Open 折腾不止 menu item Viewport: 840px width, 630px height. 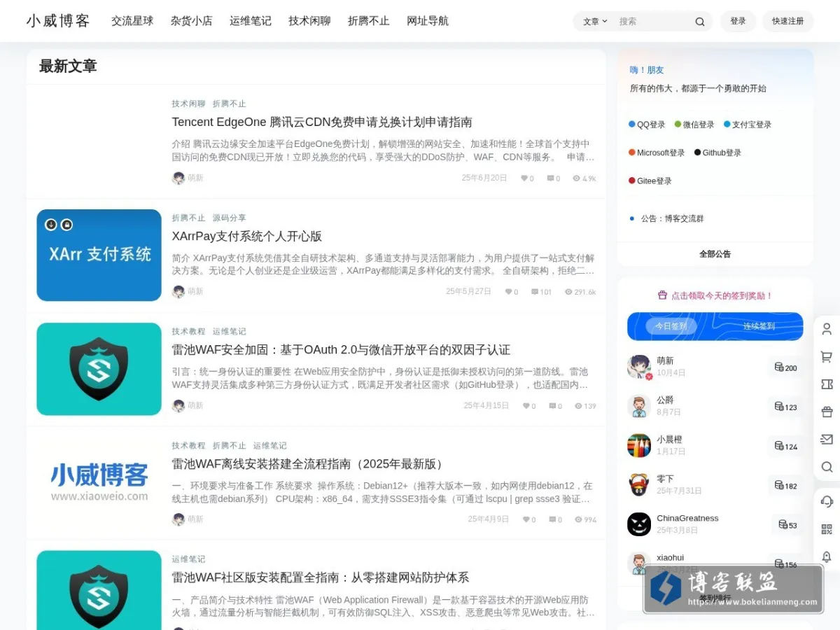pos(369,21)
